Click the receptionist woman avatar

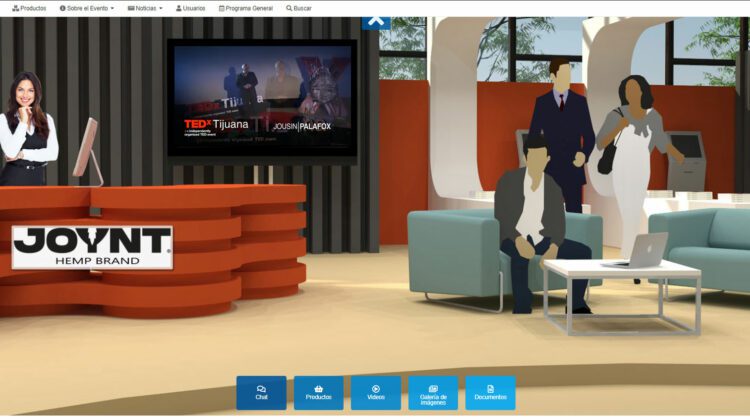(x=26, y=130)
